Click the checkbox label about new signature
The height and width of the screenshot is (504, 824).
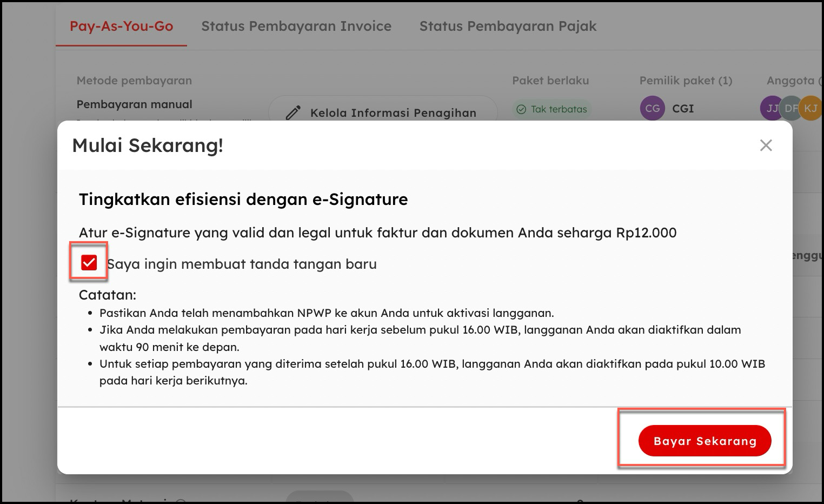pos(242,264)
